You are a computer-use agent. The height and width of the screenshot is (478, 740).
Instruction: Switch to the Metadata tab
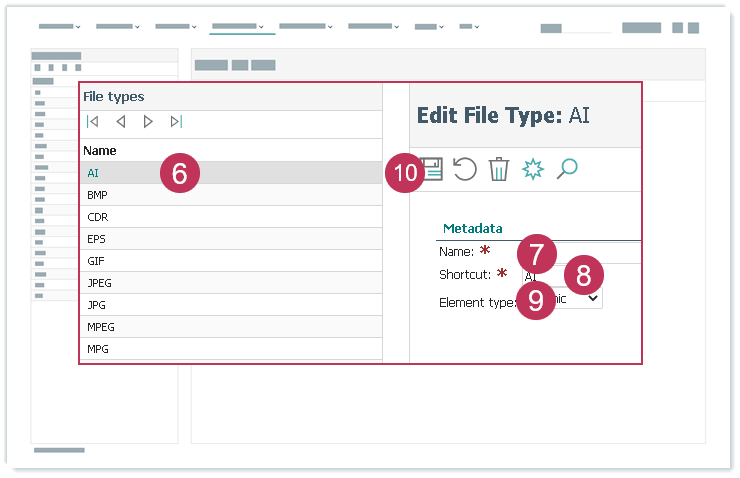pos(472,229)
